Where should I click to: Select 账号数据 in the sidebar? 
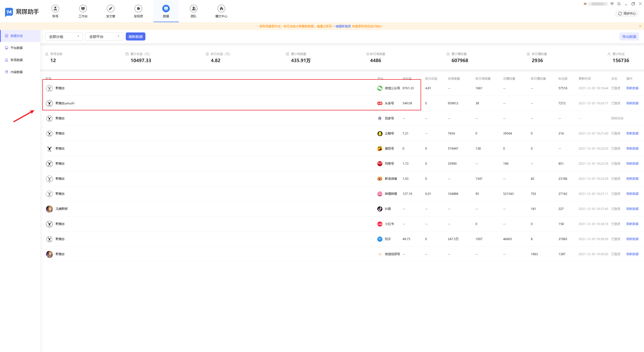[x=17, y=60]
